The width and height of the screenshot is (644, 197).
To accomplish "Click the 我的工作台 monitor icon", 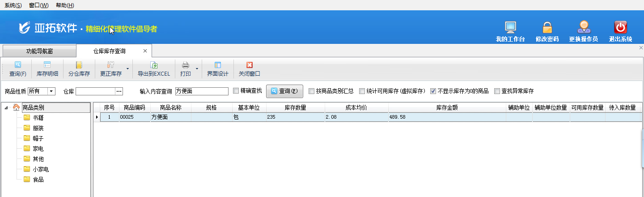I will point(510,28).
